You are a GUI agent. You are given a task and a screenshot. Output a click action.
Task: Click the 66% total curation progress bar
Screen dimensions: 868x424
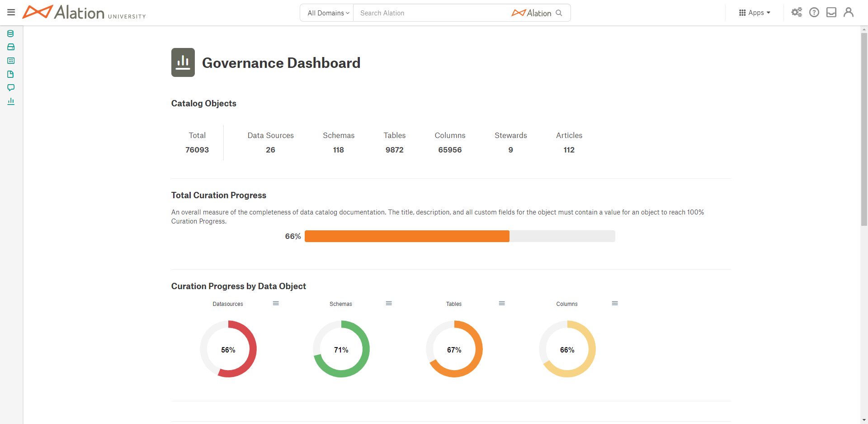460,236
